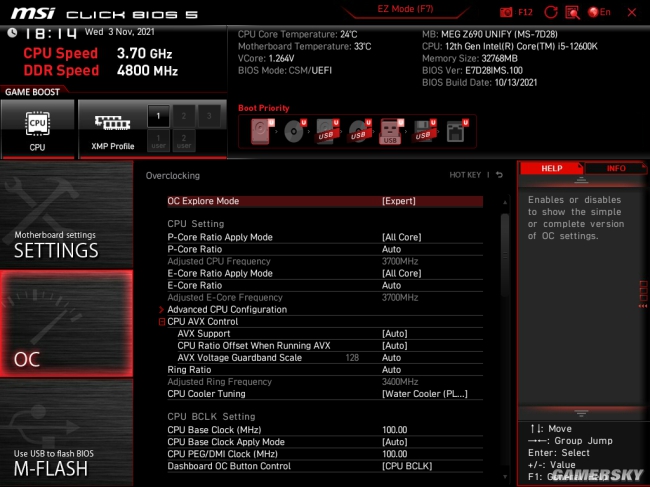Select the hard disk boot priority icon
The height and width of the screenshot is (487, 650).
(x=262, y=131)
